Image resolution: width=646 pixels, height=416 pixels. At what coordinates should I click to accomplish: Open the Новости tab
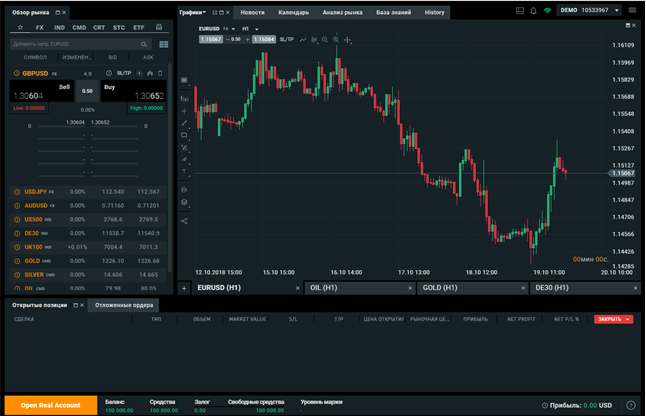[x=253, y=11]
